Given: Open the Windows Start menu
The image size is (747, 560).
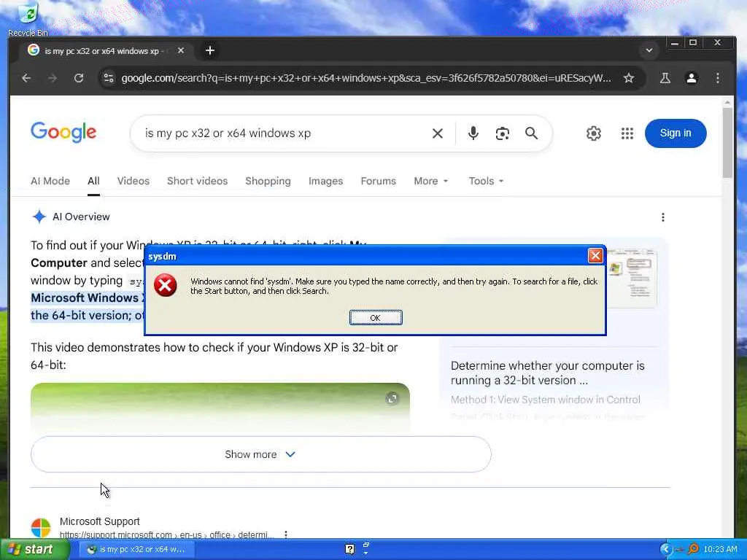Looking at the screenshot, I should [34, 550].
